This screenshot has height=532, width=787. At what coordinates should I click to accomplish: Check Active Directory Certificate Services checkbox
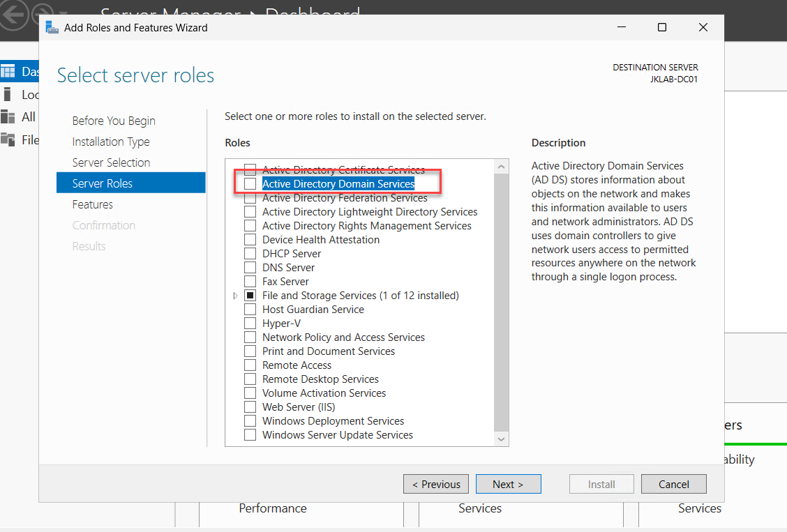[x=250, y=169]
